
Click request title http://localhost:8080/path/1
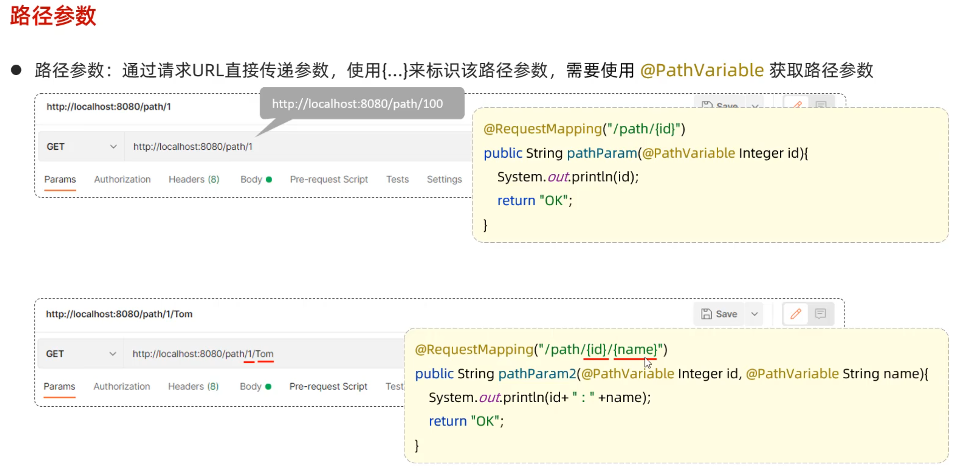coord(109,106)
